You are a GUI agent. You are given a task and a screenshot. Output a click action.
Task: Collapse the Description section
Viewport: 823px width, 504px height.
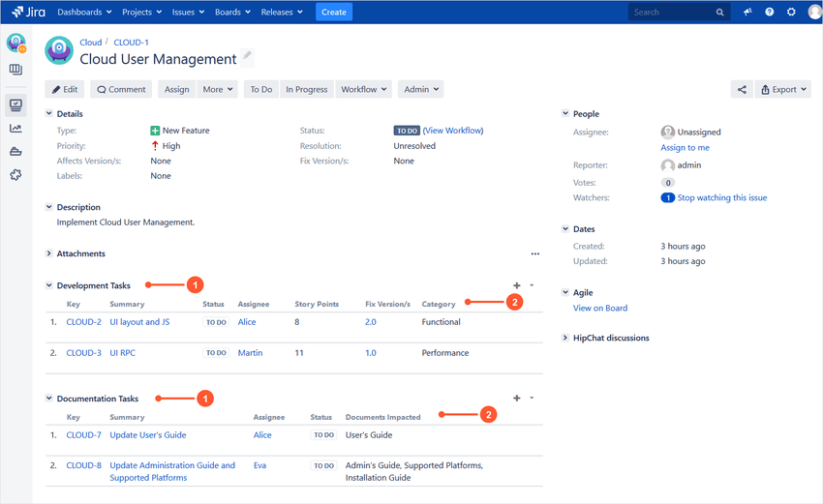click(x=48, y=207)
